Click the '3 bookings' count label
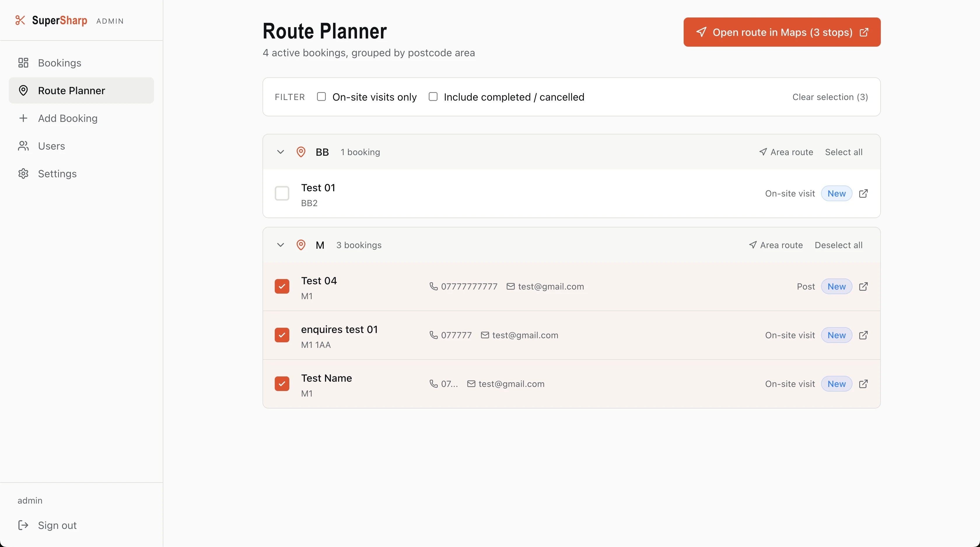The width and height of the screenshot is (980, 547). coord(359,245)
